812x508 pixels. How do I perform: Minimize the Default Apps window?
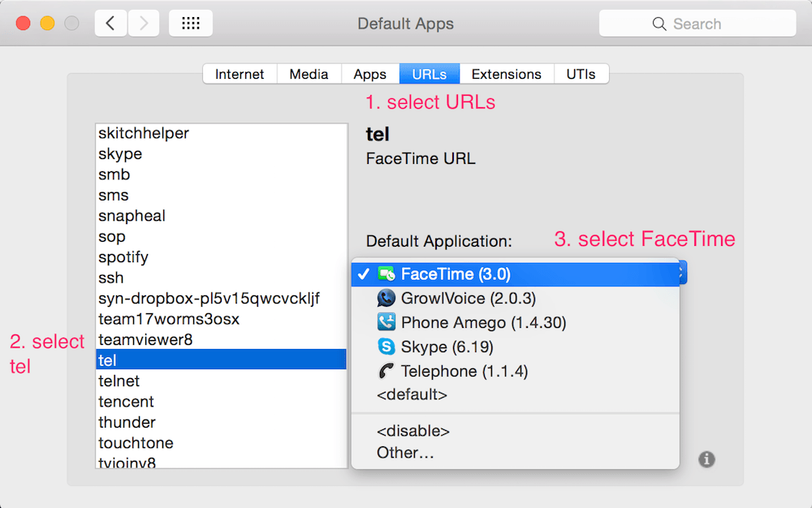(47, 24)
